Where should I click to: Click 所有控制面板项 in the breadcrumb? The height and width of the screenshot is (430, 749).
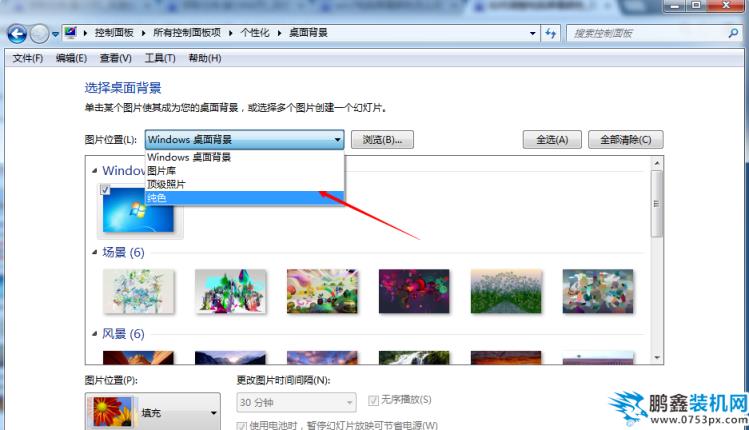click(187, 32)
